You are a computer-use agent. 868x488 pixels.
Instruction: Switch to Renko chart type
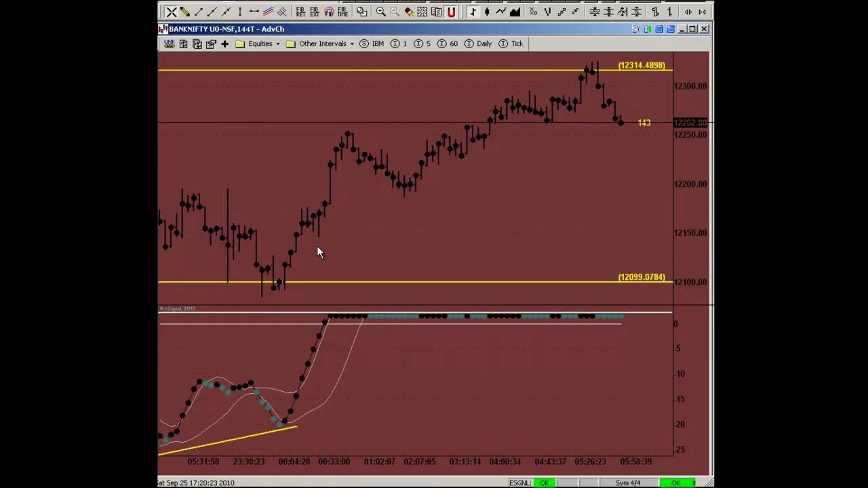click(x=561, y=12)
